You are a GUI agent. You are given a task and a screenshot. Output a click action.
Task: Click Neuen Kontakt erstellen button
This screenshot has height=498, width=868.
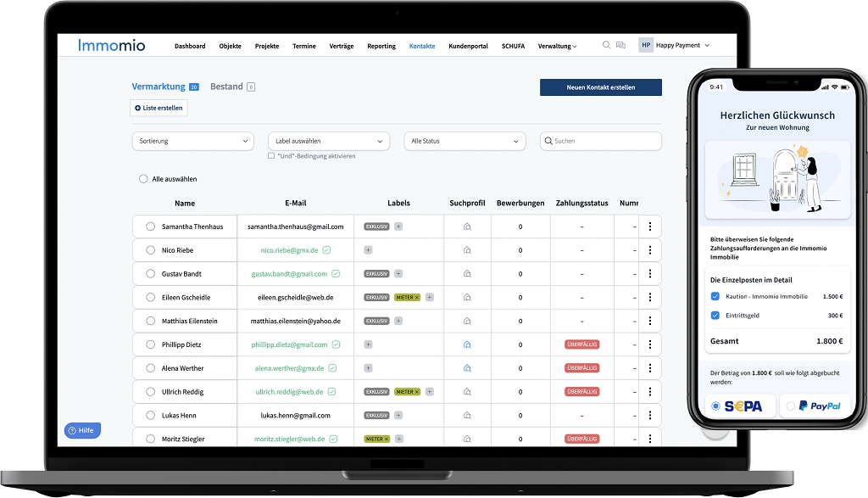pos(601,87)
